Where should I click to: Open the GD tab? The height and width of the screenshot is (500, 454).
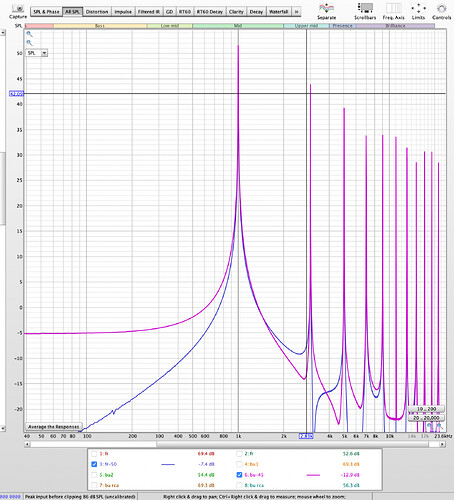tap(169, 12)
